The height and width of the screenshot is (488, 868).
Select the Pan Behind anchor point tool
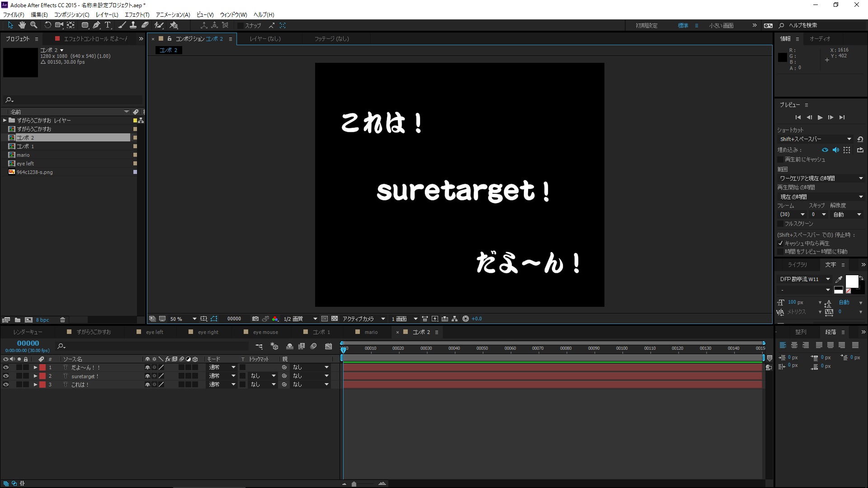71,25
